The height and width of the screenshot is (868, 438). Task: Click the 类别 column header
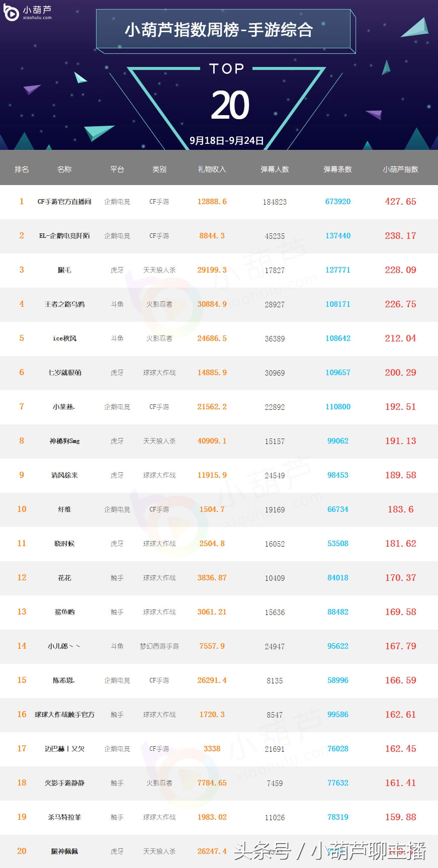(159, 169)
